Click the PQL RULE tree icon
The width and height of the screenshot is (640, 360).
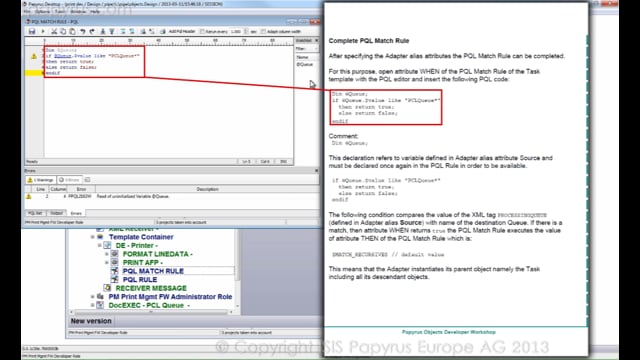pos(115,279)
